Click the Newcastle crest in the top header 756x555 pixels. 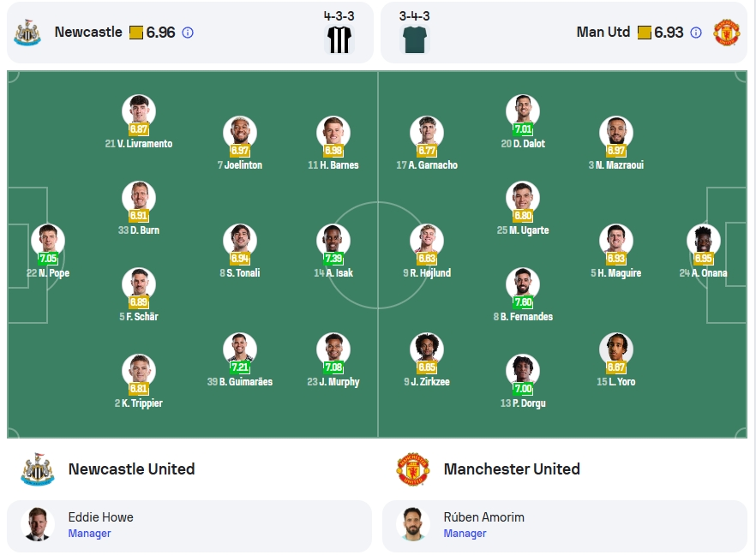click(27, 33)
